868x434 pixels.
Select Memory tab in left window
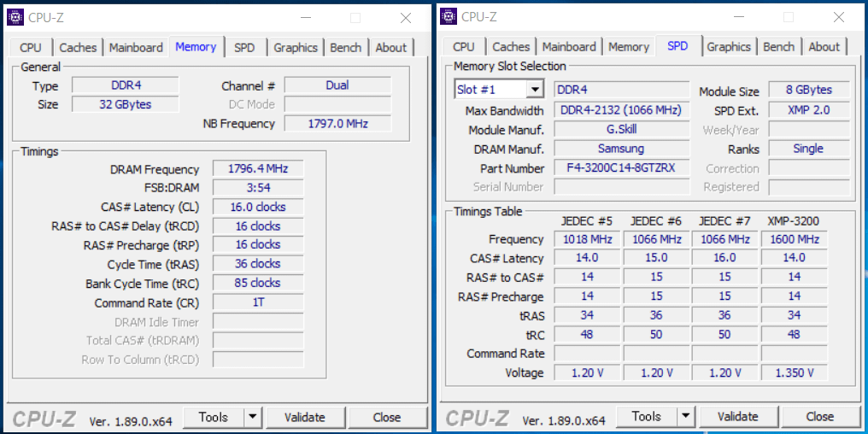(196, 46)
